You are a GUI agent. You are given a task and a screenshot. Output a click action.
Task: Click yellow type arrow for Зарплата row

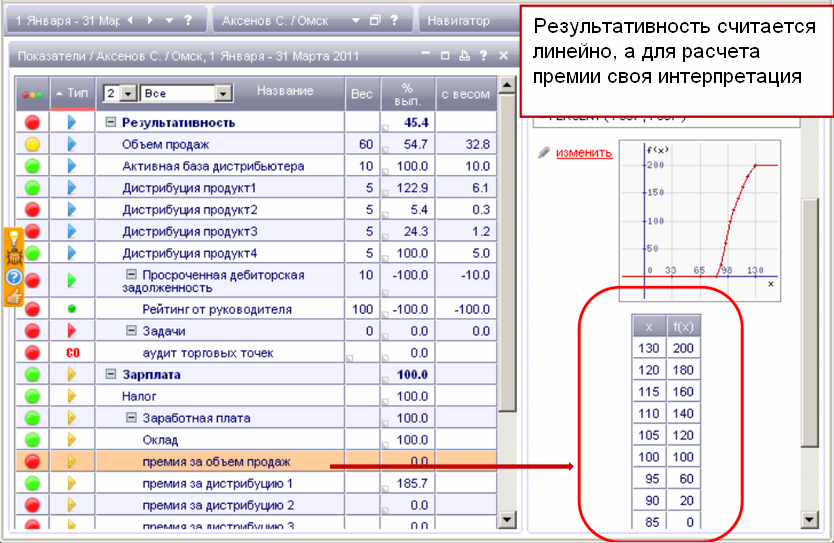click(x=72, y=374)
